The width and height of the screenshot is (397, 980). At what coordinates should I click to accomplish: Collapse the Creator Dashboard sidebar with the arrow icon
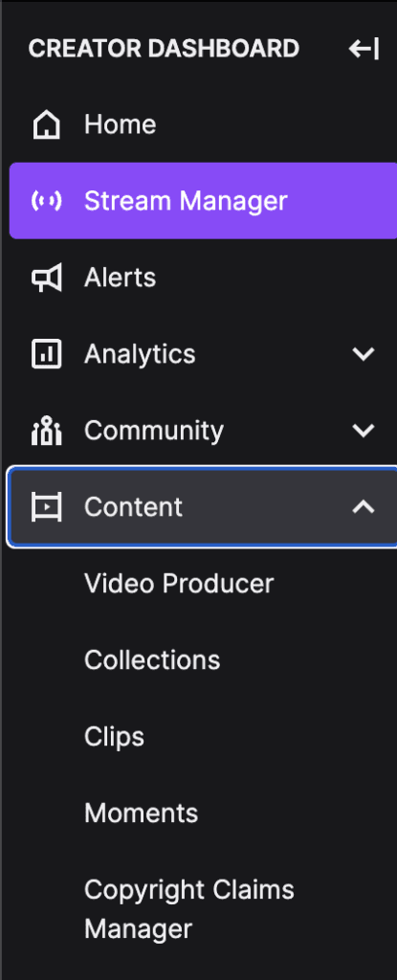click(x=364, y=49)
